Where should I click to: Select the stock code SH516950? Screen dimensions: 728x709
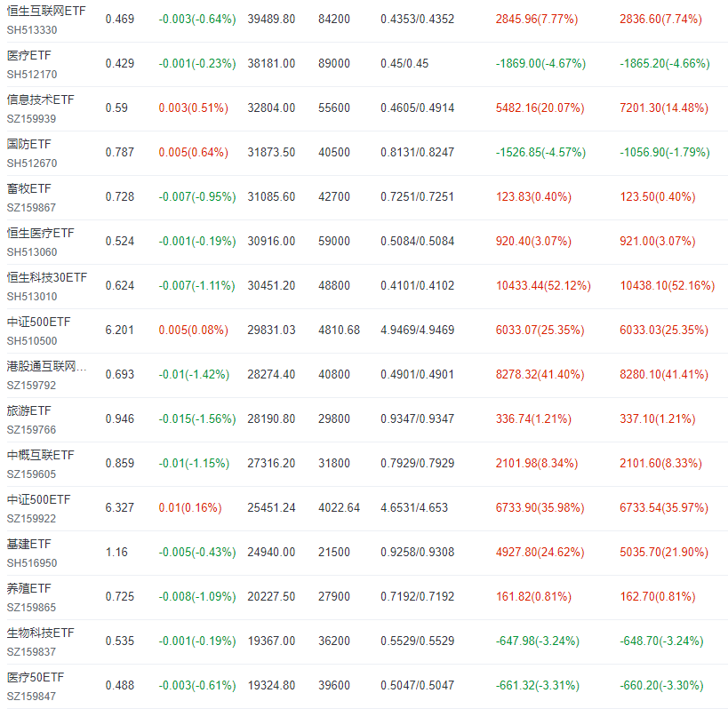[x=32, y=563]
